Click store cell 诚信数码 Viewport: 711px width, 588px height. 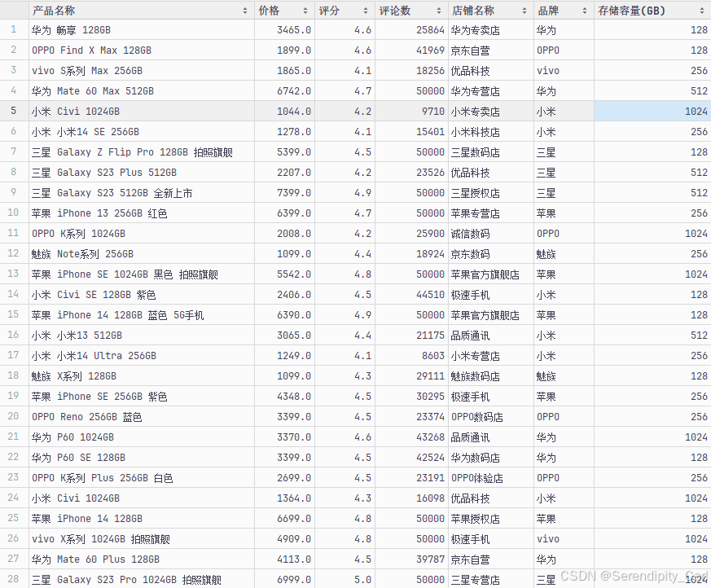tap(490, 234)
